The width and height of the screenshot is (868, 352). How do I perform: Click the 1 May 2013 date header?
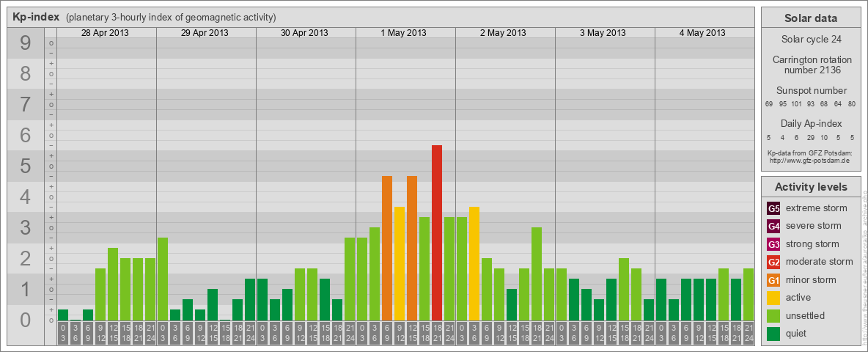[403, 33]
